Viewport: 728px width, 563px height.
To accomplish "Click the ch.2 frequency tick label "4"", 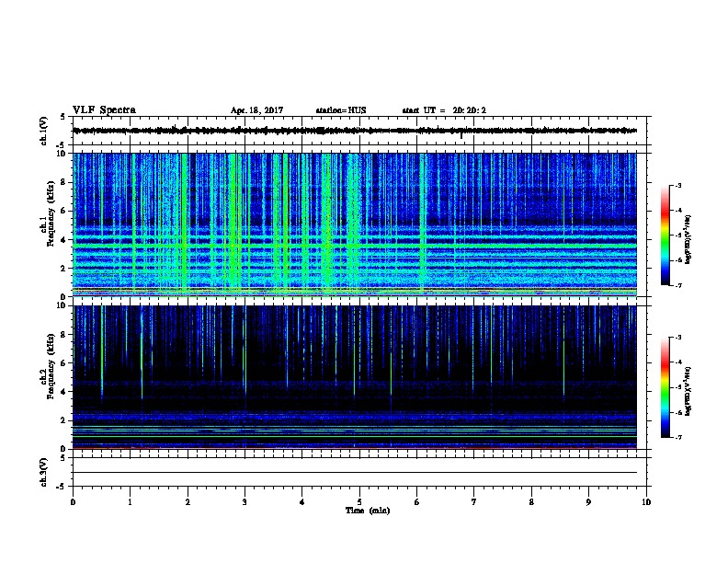I will (x=63, y=392).
